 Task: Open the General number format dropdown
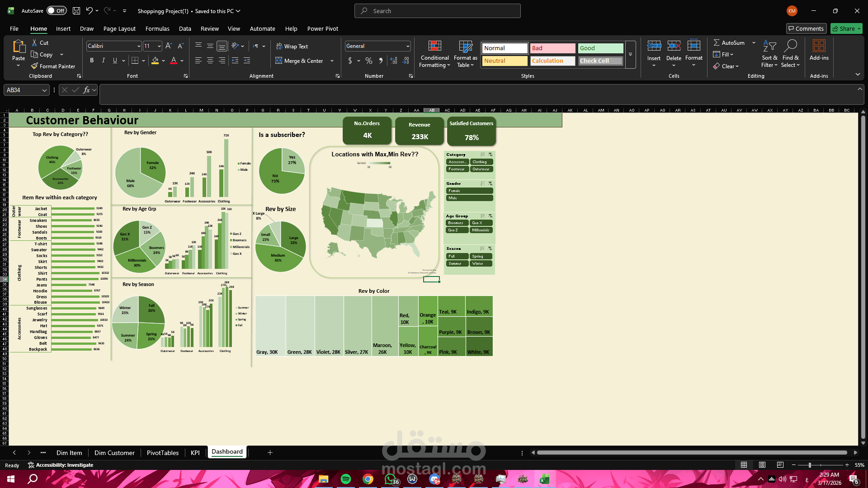[x=407, y=46]
